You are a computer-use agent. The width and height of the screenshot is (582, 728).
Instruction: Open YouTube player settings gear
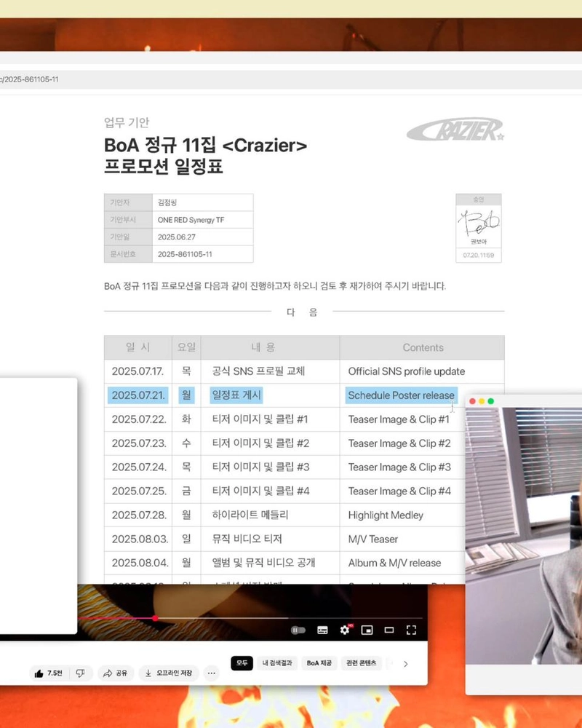344,630
